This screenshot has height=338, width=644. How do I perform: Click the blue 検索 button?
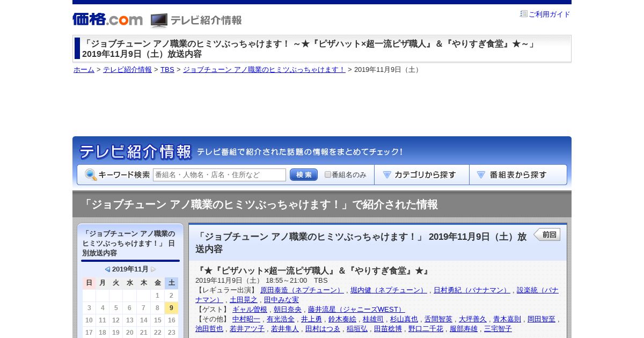[x=304, y=175]
